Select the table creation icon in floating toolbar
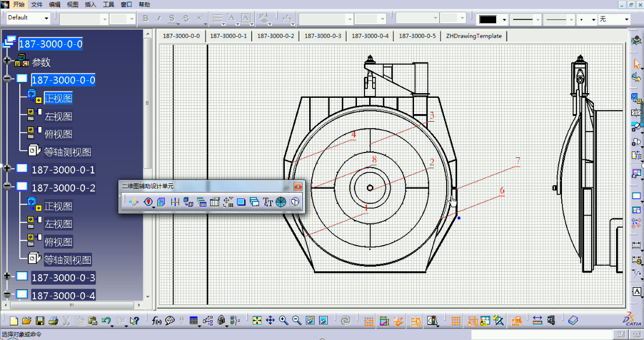 [x=214, y=202]
